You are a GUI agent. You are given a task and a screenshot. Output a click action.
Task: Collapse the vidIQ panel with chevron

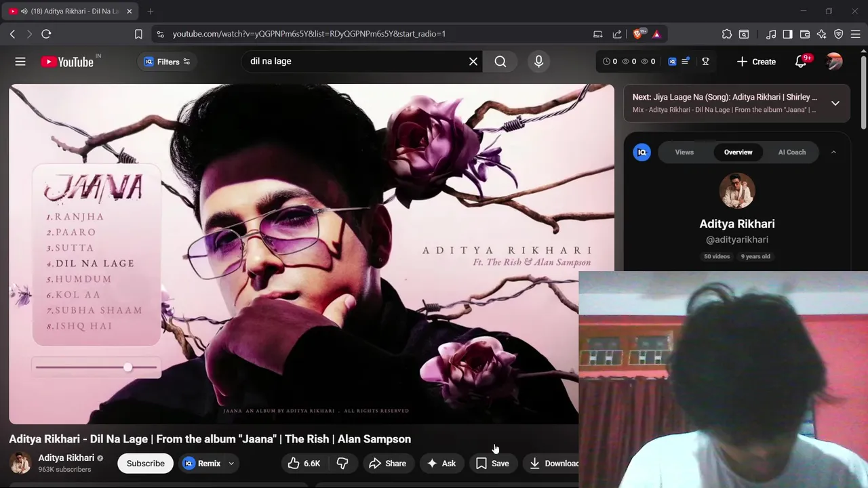833,152
